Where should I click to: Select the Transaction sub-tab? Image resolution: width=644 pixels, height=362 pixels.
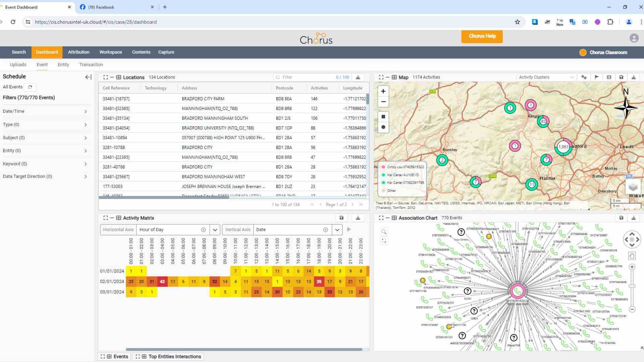(91, 65)
